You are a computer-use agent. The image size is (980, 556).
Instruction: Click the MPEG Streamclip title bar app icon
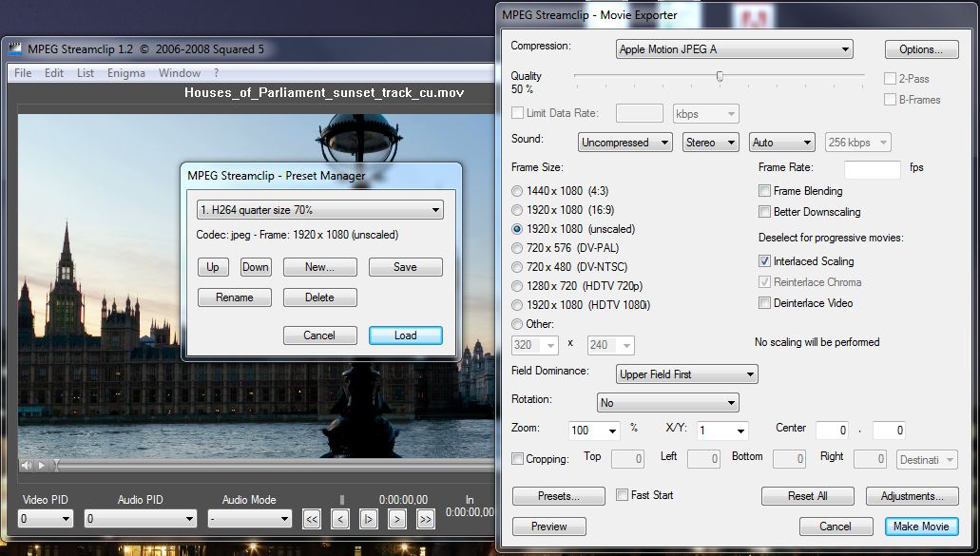(x=14, y=49)
